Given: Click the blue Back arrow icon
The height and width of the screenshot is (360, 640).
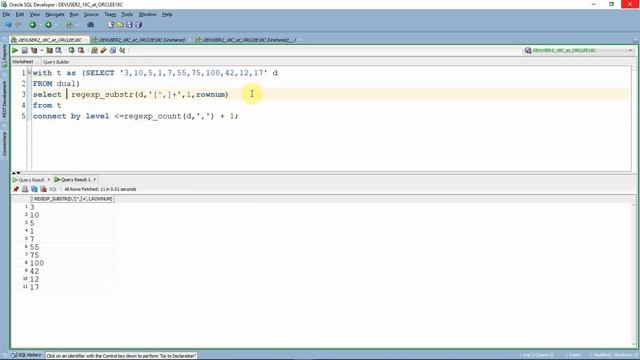Looking at the screenshot, I should (8, 25).
